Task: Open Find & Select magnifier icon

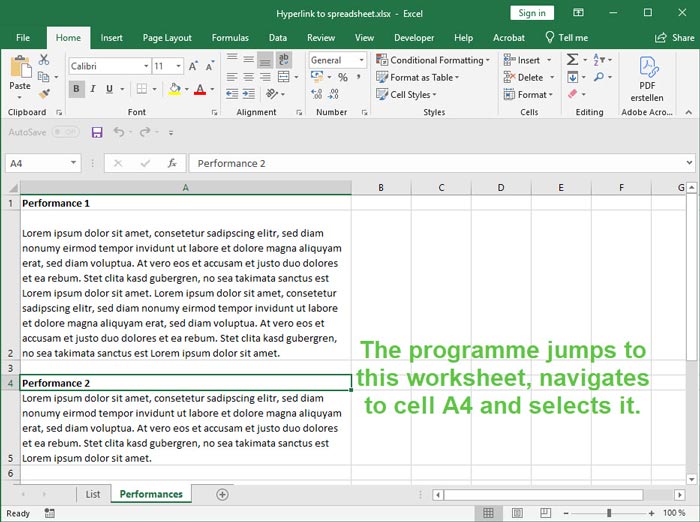Action: pyautogui.click(x=599, y=77)
